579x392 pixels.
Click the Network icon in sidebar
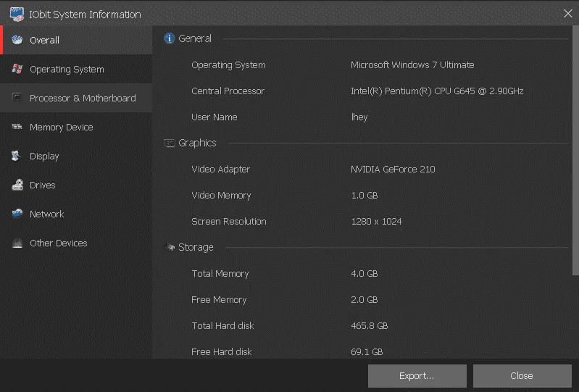tap(17, 214)
